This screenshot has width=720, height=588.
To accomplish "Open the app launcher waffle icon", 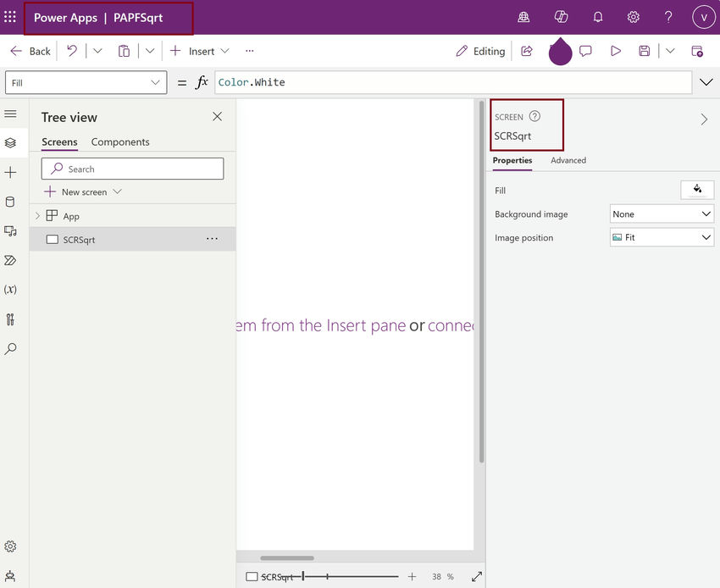I will (10, 17).
